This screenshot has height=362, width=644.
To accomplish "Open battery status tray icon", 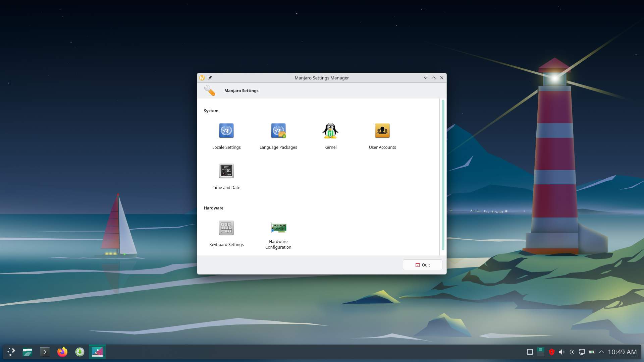I will coord(592,352).
